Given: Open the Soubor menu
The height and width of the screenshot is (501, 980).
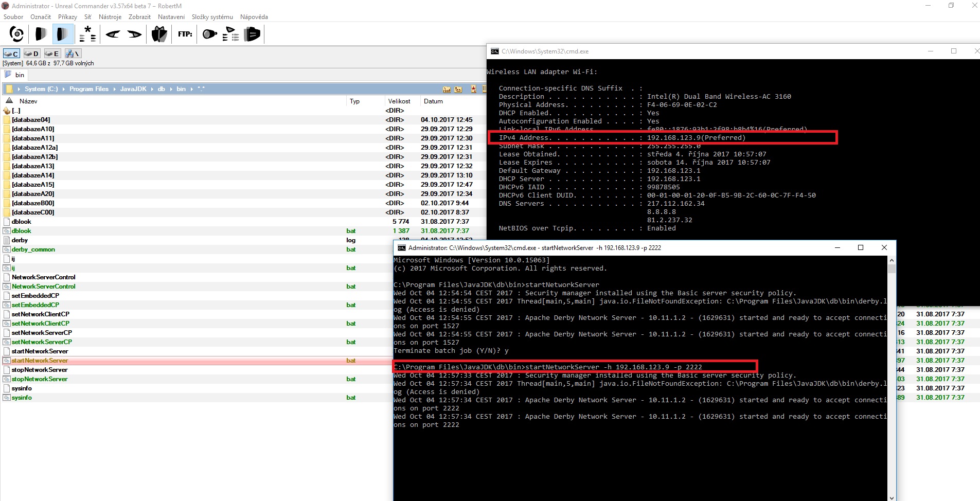Looking at the screenshot, I should tap(13, 17).
